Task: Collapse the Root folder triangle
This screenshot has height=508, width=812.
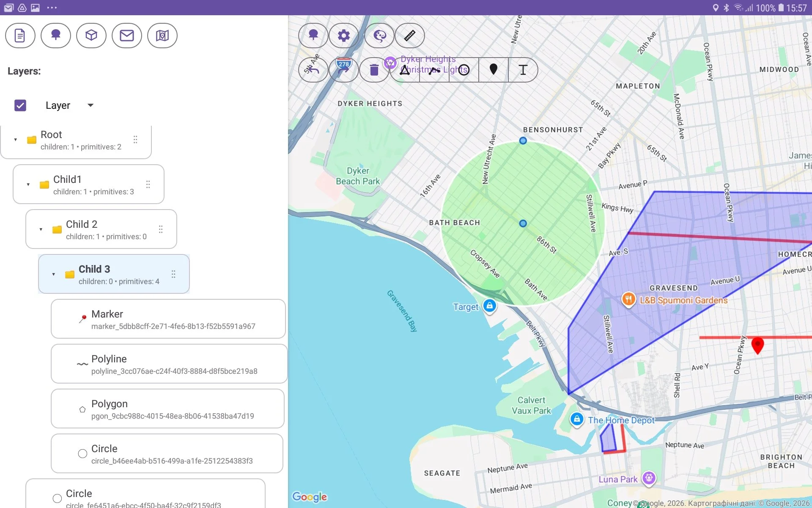Action: 16,140
